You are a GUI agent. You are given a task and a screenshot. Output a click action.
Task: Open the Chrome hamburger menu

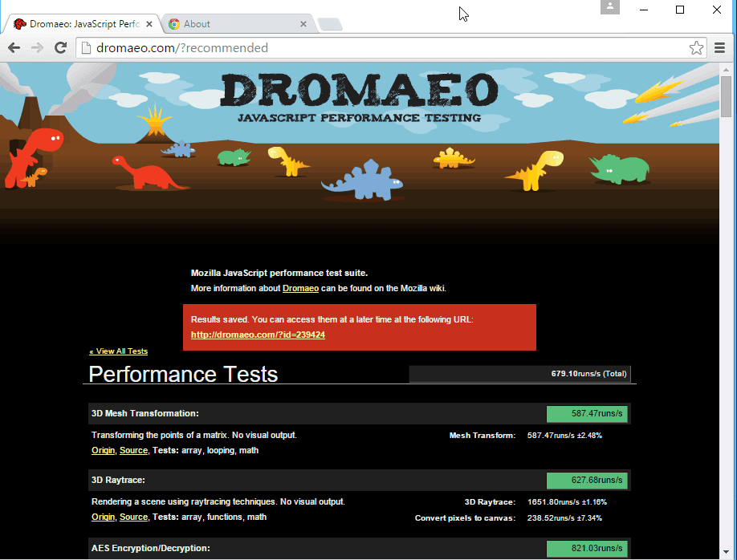[x=719, y=47]
